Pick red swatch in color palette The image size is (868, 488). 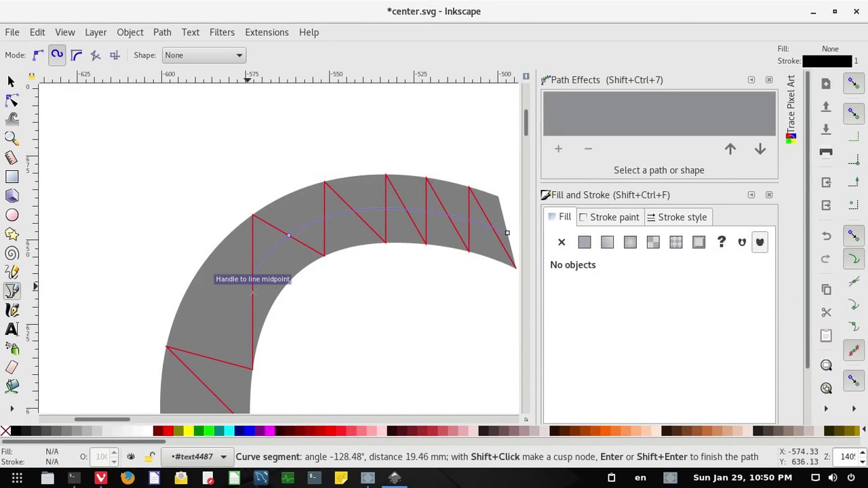(168, 430)
